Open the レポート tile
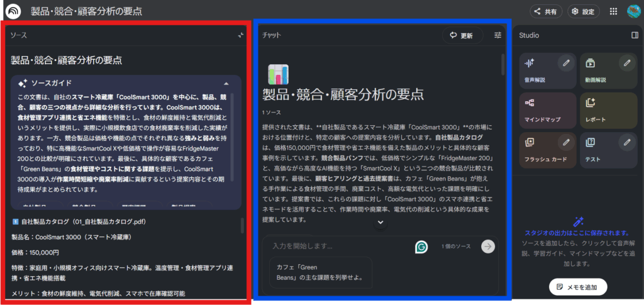 (x=608, y=110)
